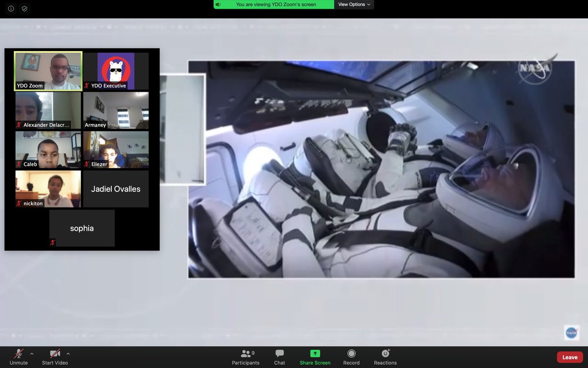This screenshot has width=588, height=368.
Task: Select the sophia participant tile
Action: (x=82, y=228)
